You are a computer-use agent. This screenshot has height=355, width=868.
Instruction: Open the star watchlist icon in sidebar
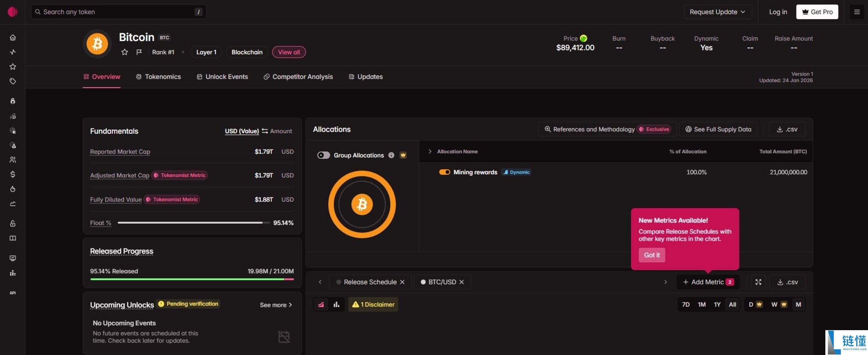click(x=13, y=67)
